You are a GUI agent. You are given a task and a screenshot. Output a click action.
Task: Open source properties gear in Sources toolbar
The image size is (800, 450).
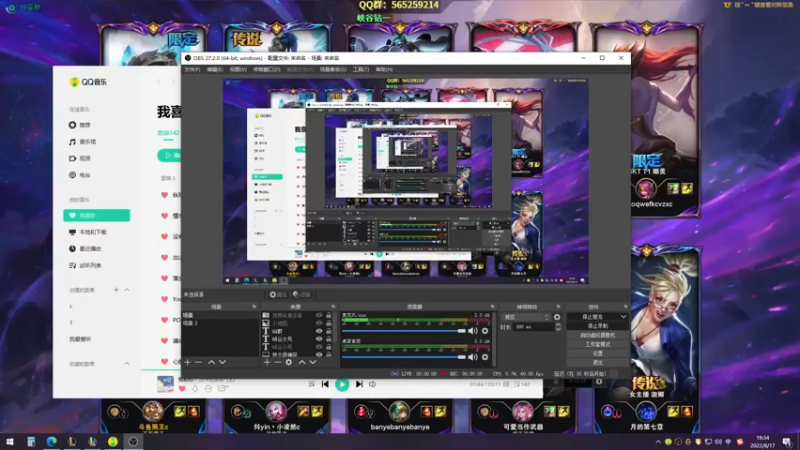(x=289, y=362)
